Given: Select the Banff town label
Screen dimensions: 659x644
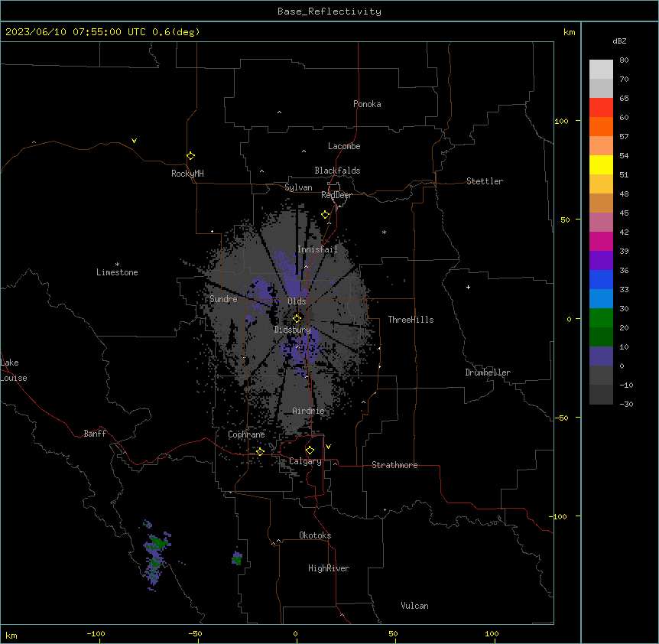Looking at the screenshot, I should (95, 434).
